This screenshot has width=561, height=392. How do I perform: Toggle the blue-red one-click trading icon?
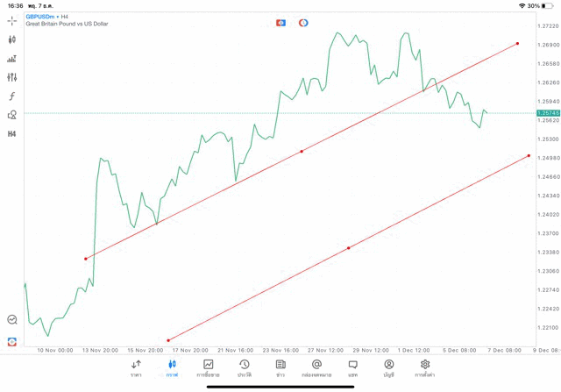click(280, 23)
